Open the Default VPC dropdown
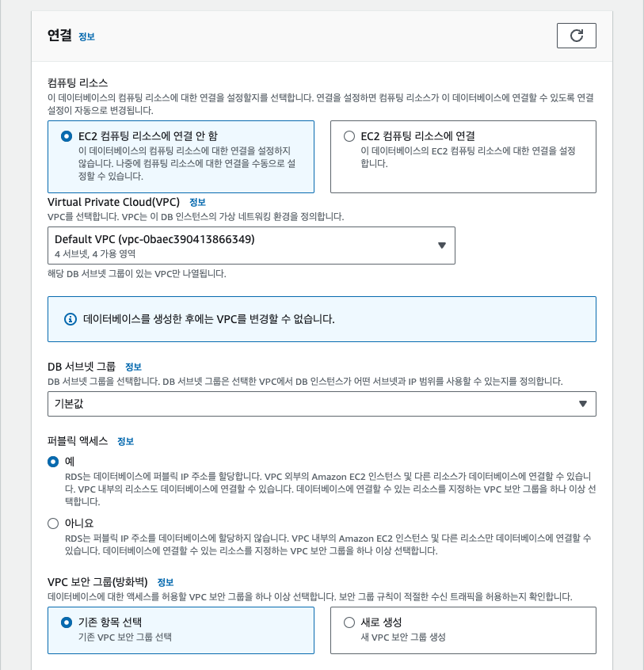 coord(251,246)
